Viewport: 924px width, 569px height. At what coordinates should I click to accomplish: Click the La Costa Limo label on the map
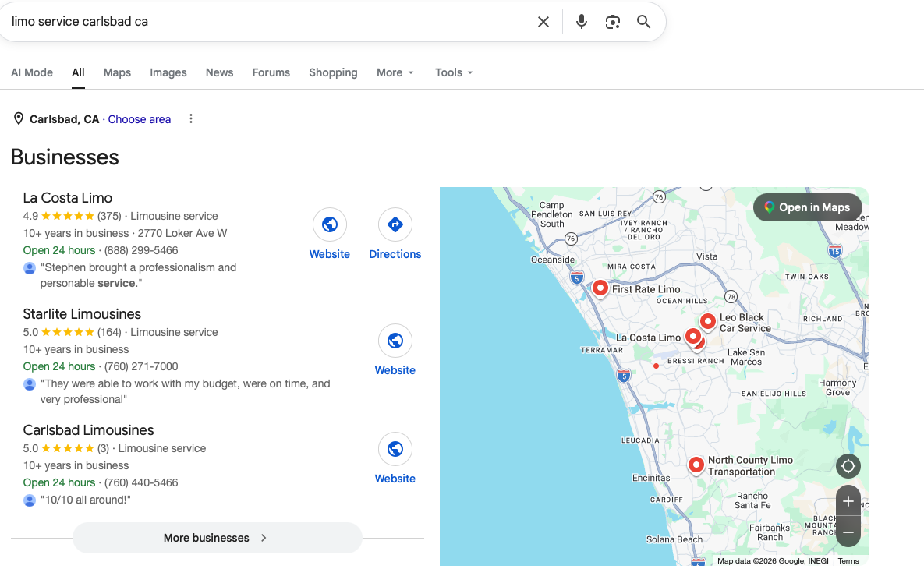click(648, 338)
